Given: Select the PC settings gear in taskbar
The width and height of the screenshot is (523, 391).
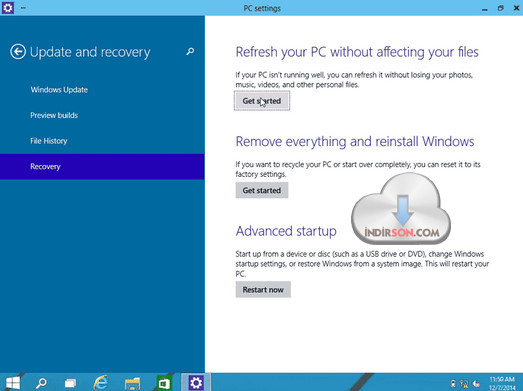Looking at the screenshot, I should [196, 383].
